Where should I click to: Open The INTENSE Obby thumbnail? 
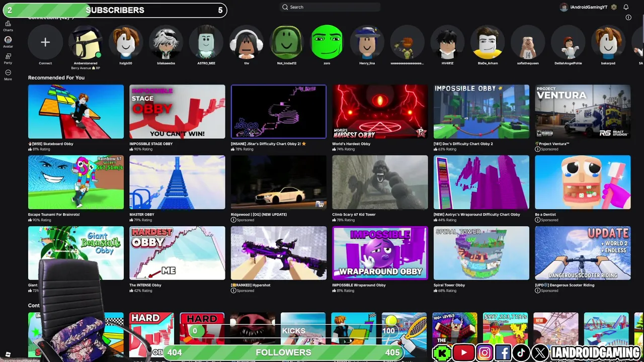177,253
